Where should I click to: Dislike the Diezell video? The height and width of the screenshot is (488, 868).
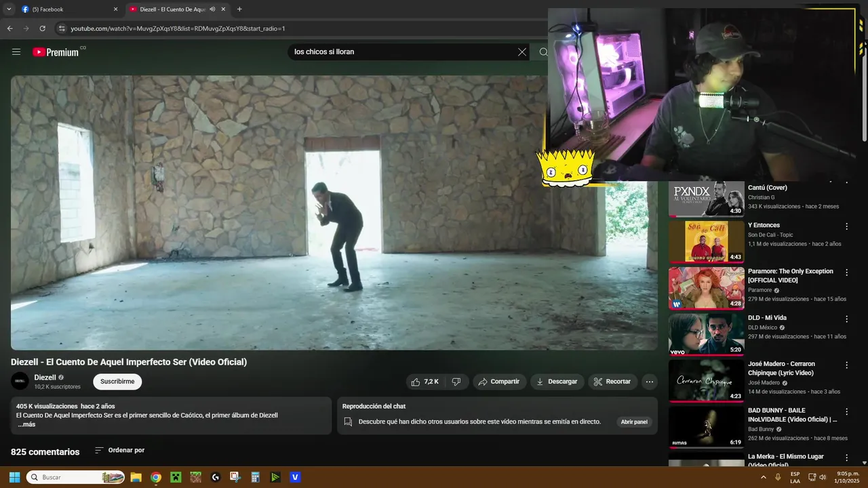456,382
